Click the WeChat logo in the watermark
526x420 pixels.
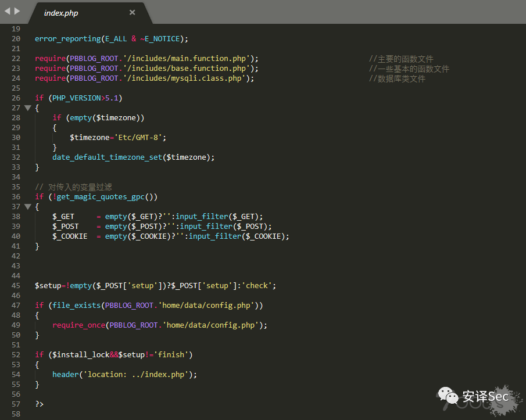tap(447, 397)
